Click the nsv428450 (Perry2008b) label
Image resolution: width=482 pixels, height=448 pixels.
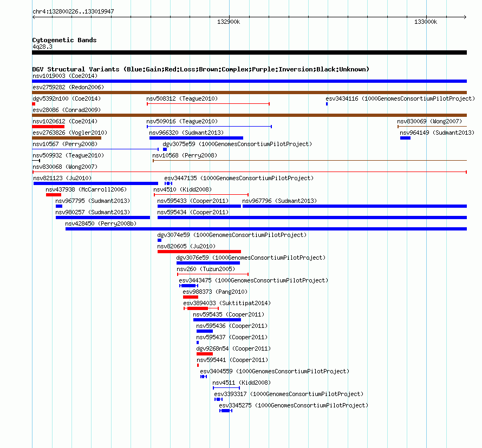101,223
